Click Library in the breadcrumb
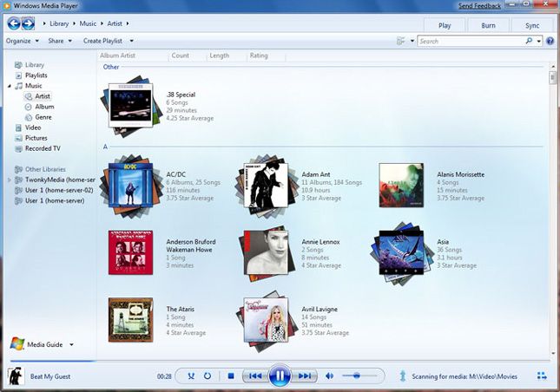560x392 pixels. 59,23
